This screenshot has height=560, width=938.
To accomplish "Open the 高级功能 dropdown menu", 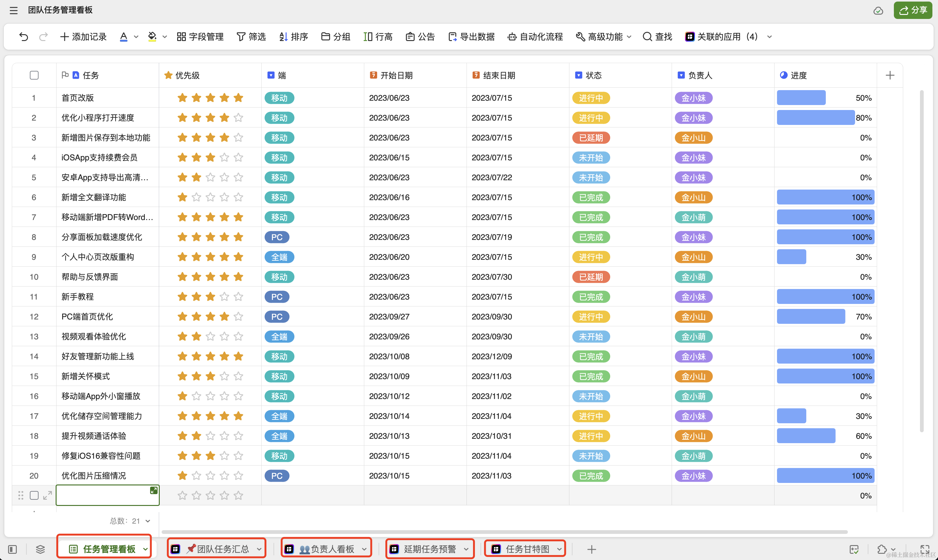I will pos(604,37).
